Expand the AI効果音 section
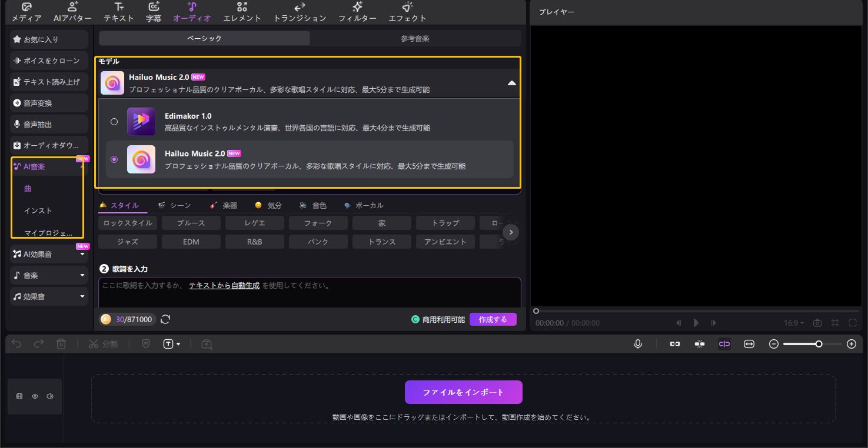The height and width of the screenshot is (448, 868). pos(82,253)
